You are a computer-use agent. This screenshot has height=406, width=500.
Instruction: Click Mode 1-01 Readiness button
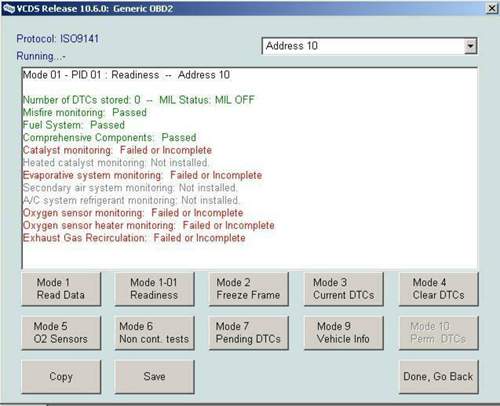pos(154,289)
